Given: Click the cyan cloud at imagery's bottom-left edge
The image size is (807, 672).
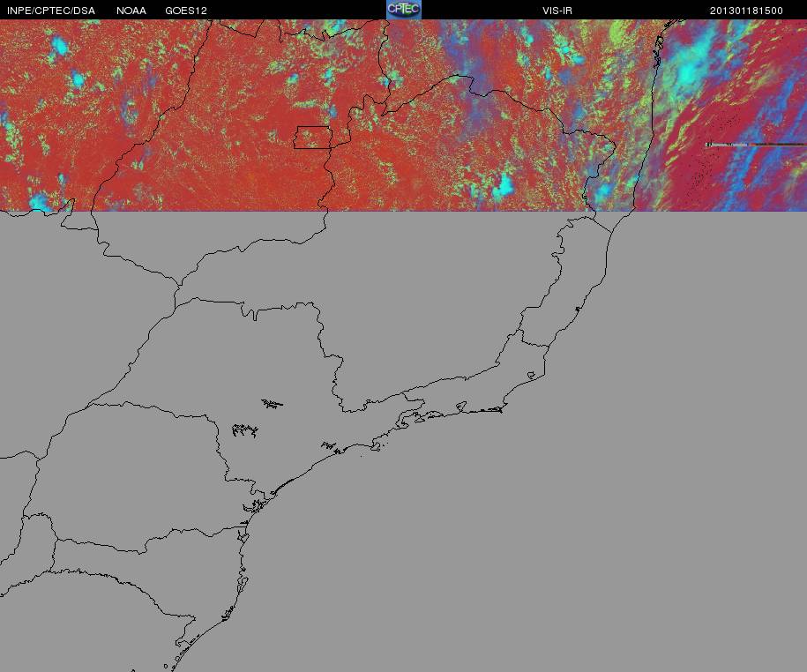Looking at the screenshot, I should [41, 203].
